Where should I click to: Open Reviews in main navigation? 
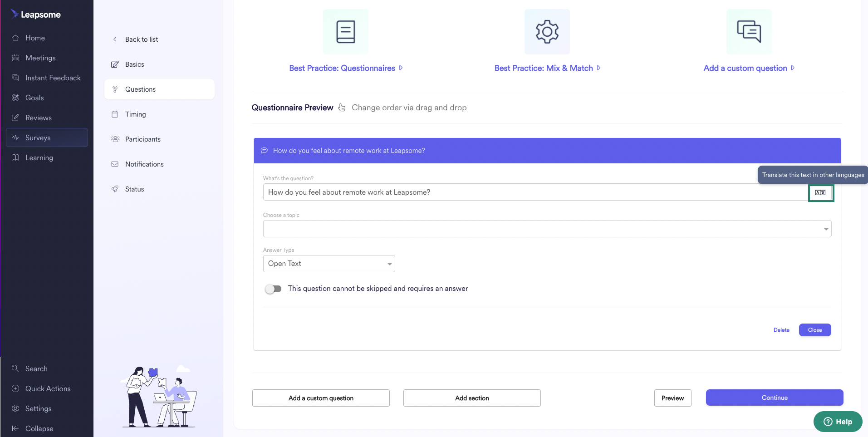[x=39, y=118]
